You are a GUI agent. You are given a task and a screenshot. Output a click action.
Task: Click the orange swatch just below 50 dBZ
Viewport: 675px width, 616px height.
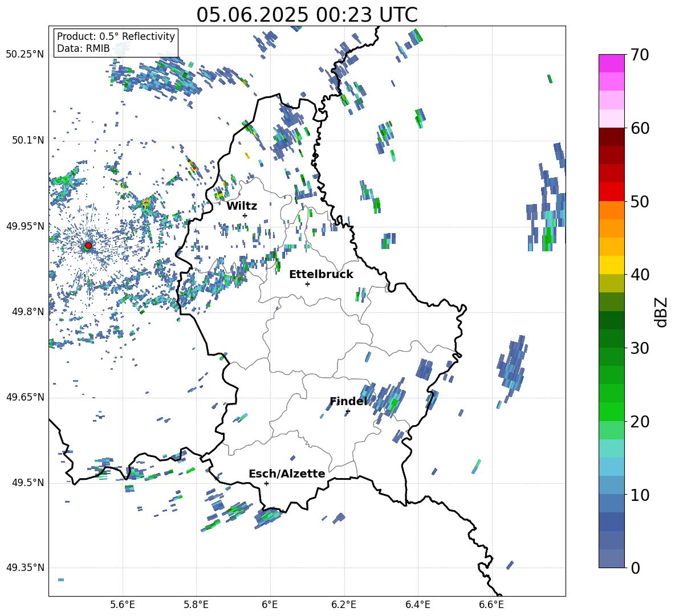(611, 210)
